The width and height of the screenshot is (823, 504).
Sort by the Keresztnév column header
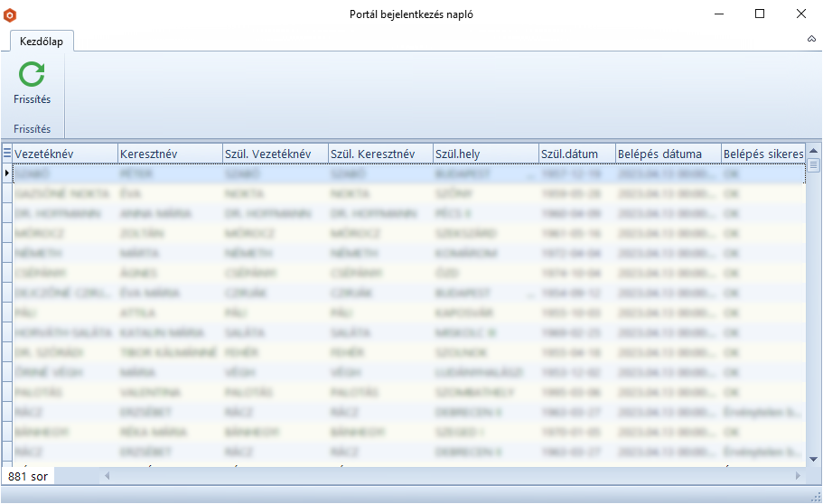[x=170, y=154]
